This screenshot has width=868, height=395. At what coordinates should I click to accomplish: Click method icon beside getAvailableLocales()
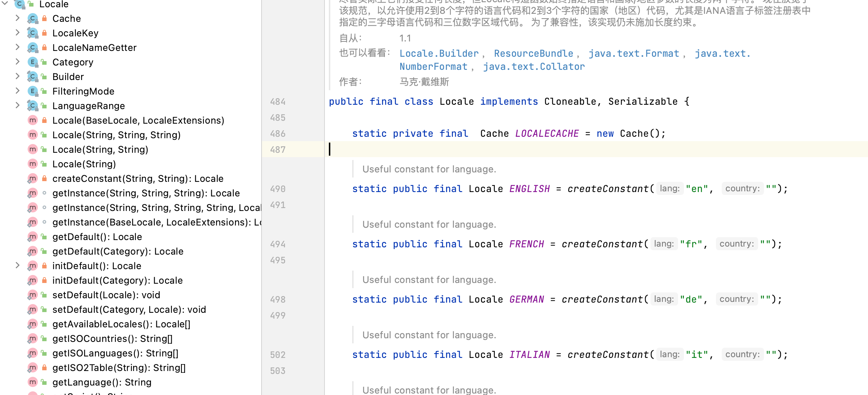(x=33, y=324)
